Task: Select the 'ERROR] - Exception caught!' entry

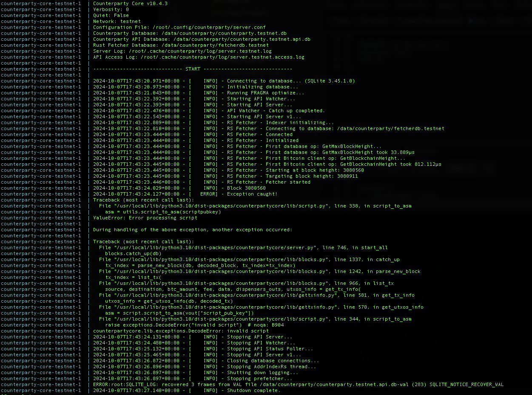Action: click(x=185, y=194)
